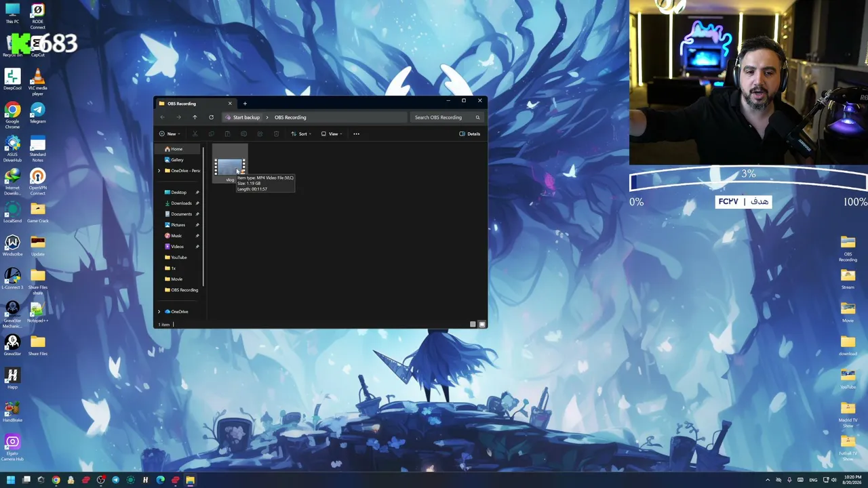Viewport: 868px width, 488px height.
Task: Open the View dropdown menu
Action: tap(332, 134)
